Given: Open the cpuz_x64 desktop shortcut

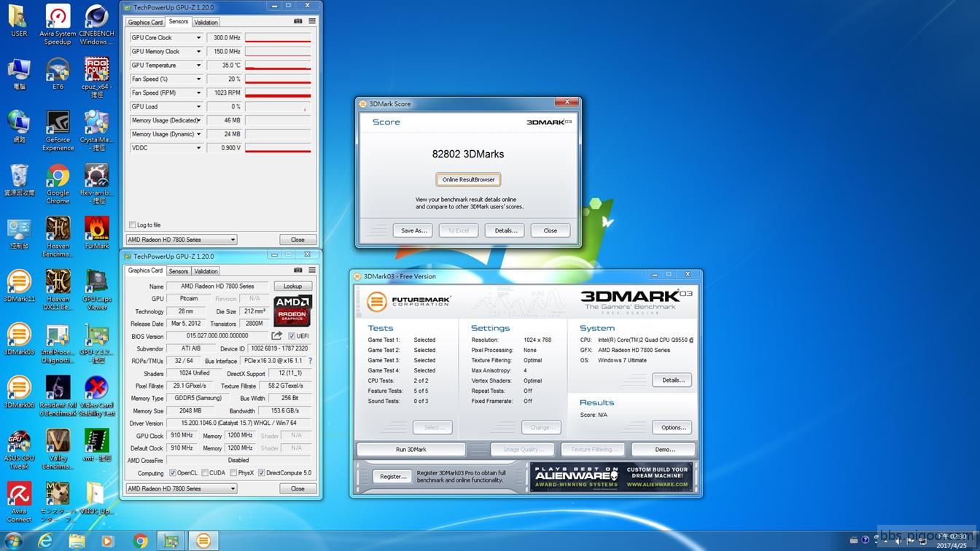Looking at the screenshot, I should [96, 78].
